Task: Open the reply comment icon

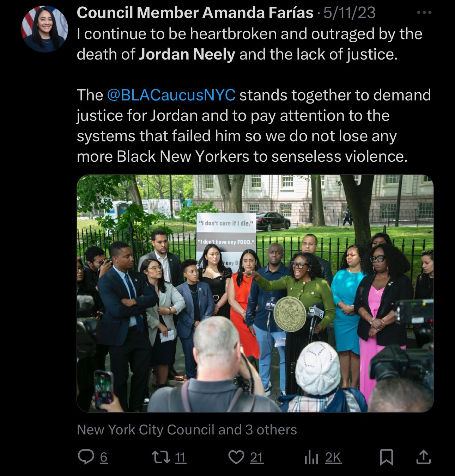Action: pos(86,457)
